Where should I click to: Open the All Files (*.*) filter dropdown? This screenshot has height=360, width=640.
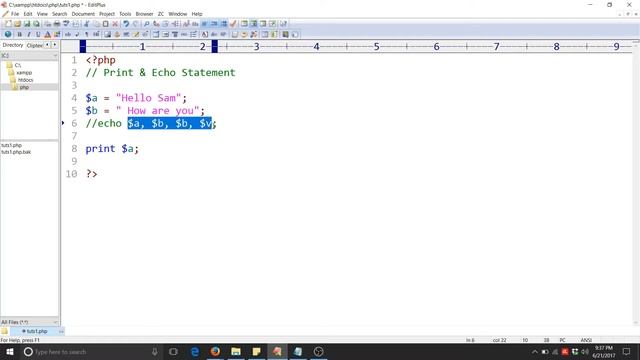(29, 322)
